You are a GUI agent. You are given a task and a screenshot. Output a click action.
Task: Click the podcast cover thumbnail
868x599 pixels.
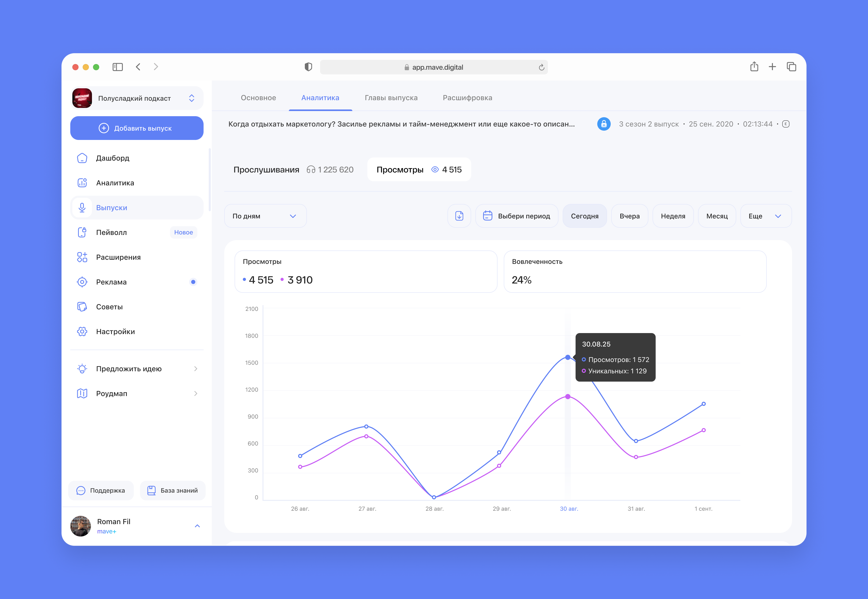(82, 98)
